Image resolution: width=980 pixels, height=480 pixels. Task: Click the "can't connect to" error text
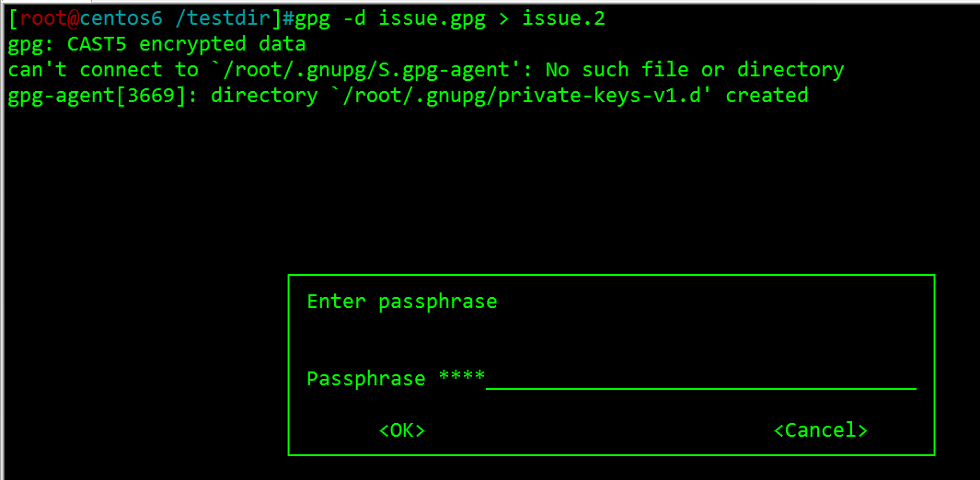tap(102, 70)
